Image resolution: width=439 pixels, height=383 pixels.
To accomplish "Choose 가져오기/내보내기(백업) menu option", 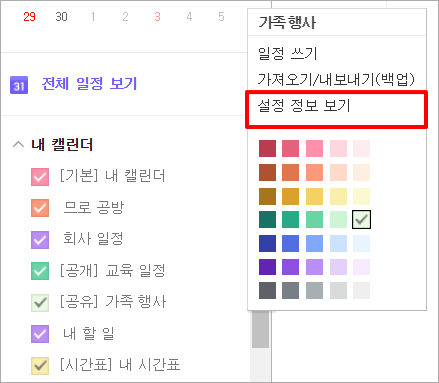I will point(336,79).
